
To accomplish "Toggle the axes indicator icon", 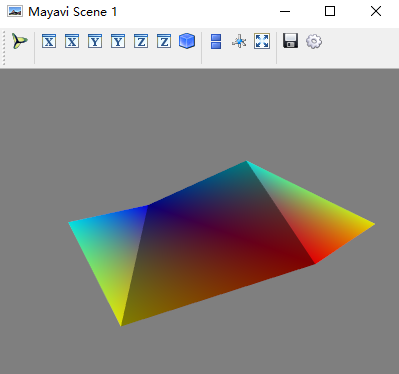I will [239, 42].
